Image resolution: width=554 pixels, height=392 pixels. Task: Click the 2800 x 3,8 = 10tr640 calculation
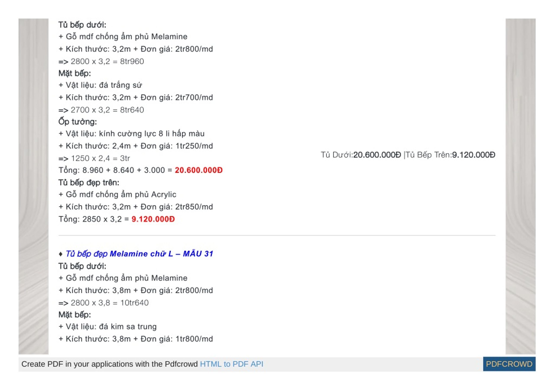(x=104, y=303)
